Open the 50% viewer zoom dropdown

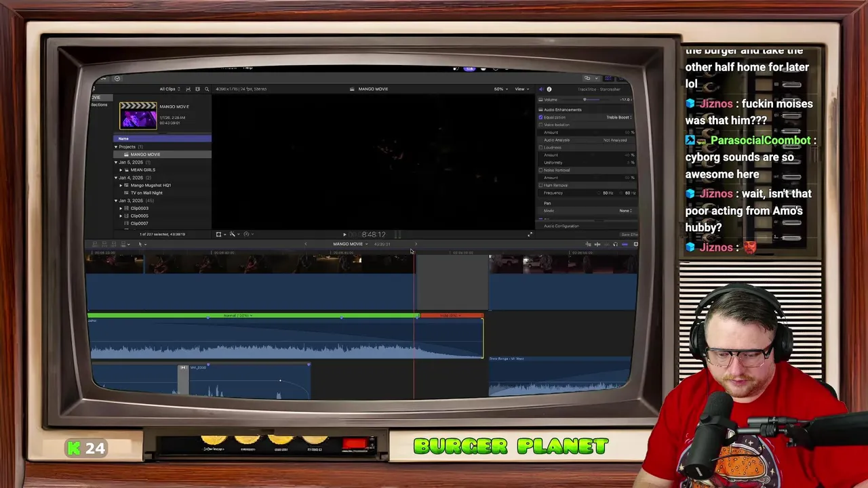pyautogui.click(x=500, y=89)
